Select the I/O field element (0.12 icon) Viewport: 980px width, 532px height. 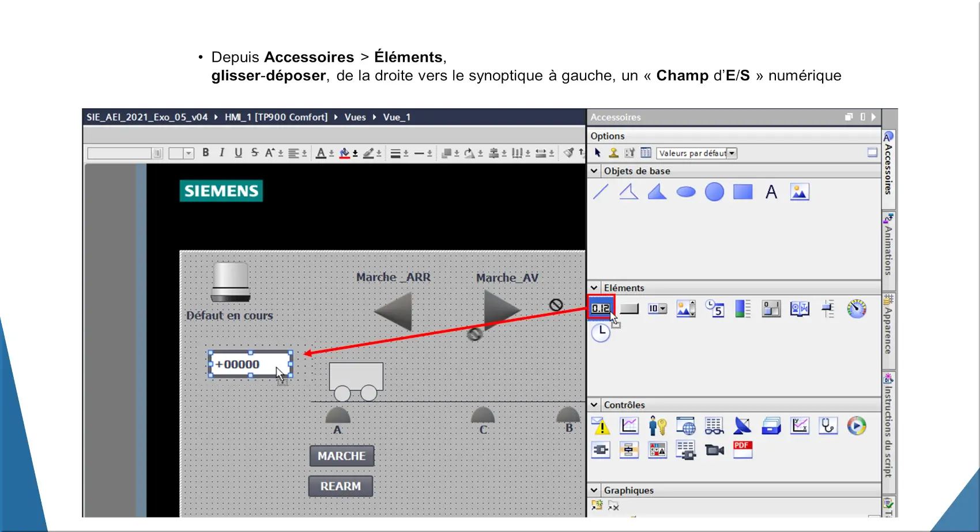click(601, 308)
